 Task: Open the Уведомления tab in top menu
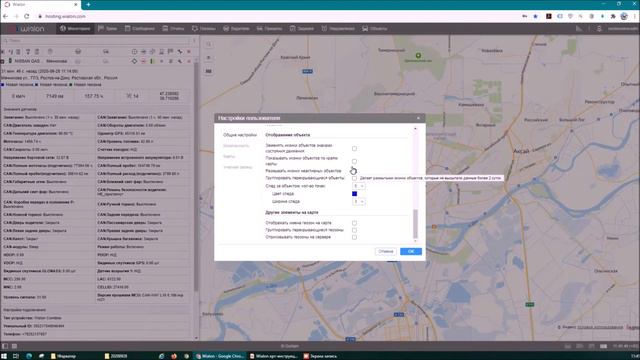pos(338,29)
